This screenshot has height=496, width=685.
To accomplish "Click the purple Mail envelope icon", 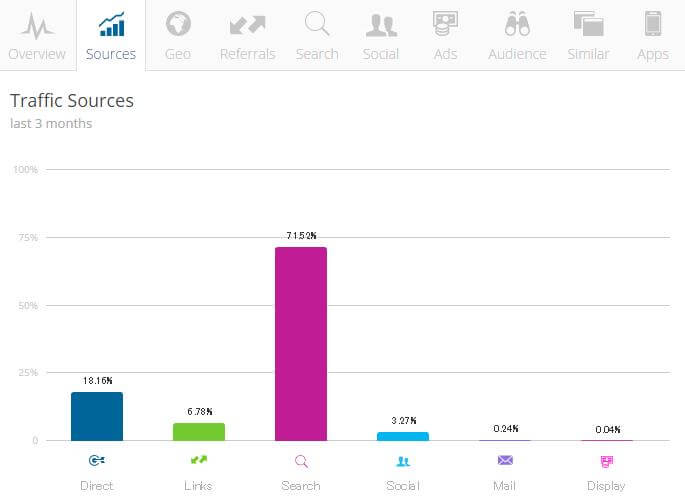I will [505, 460].
